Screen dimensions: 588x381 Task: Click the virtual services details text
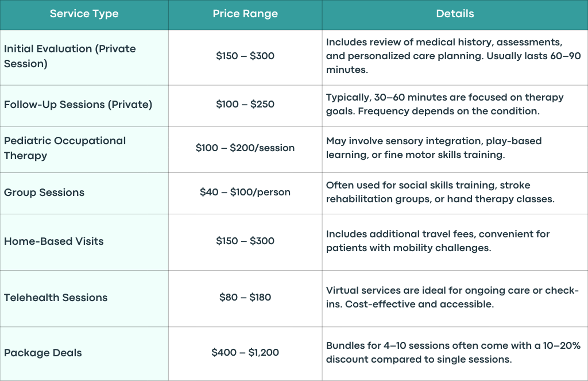pyautogui.click(x=452, y=297)
